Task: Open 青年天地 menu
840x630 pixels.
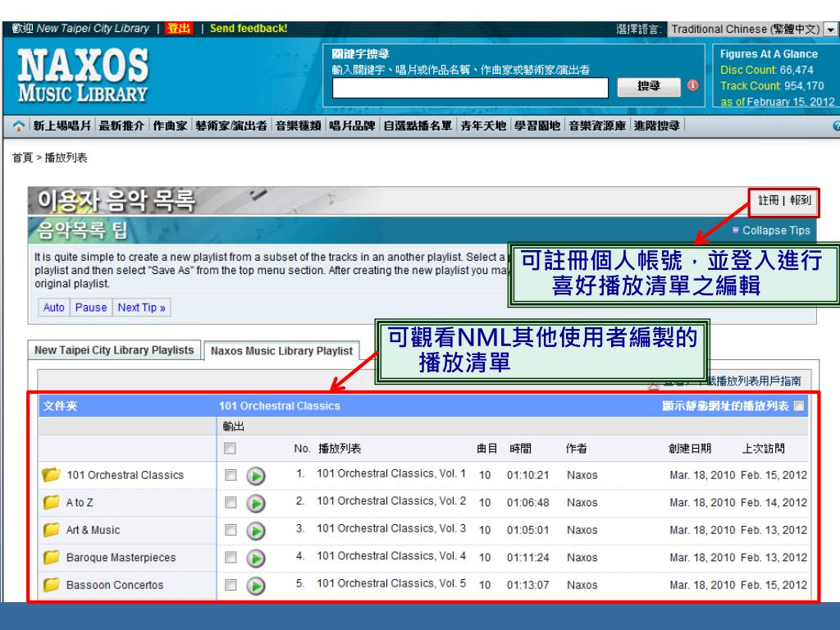Action: click(483, 126)
